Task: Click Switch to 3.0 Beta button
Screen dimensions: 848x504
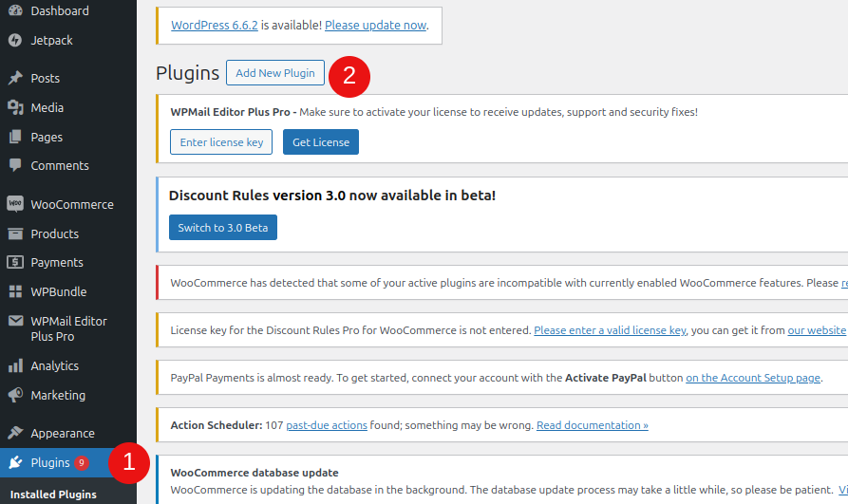Action: coord(223,227)
